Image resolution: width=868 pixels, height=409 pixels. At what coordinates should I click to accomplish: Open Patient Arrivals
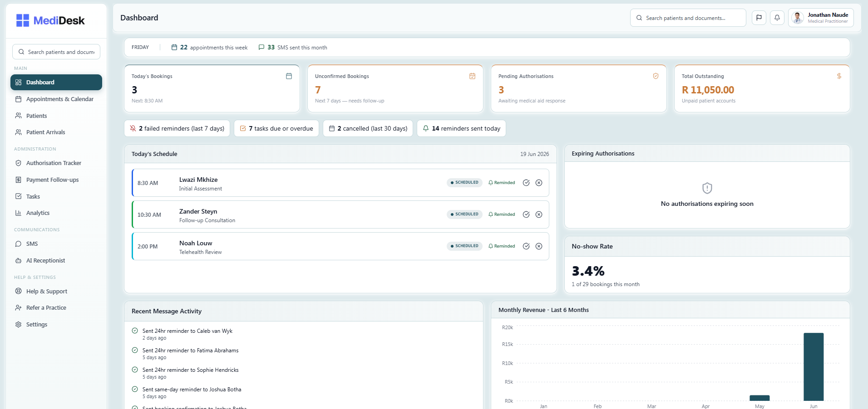click(56, 132)
